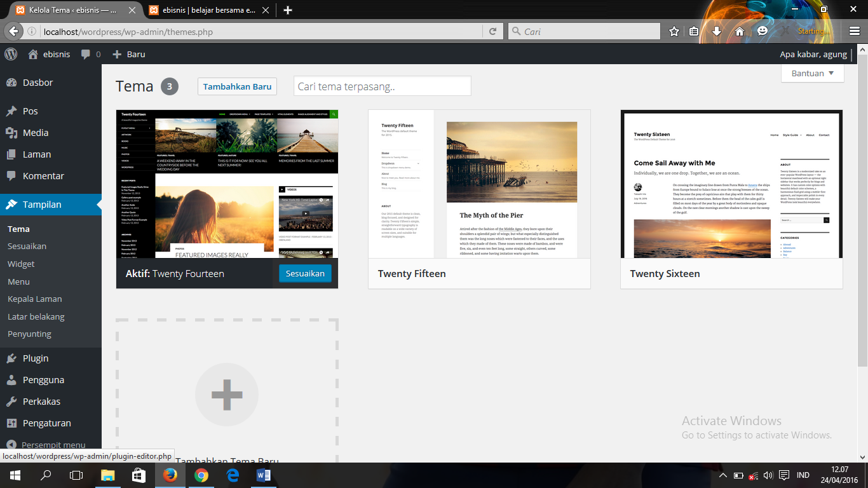Screen dimensions: 868x488
Task: Open Dasbor dashboard icon in sidebar
Action: point(11,83)
